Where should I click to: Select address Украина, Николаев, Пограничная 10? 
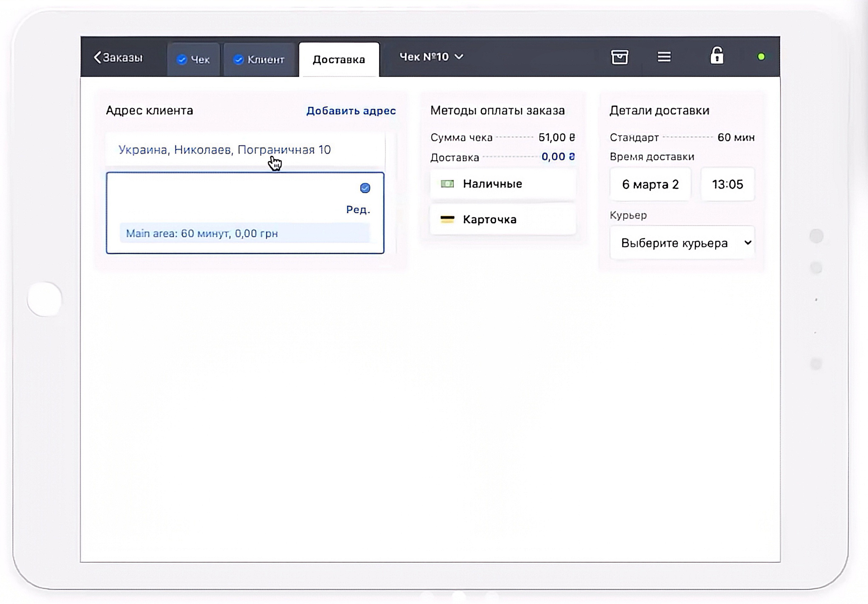[x=245, y=150]
